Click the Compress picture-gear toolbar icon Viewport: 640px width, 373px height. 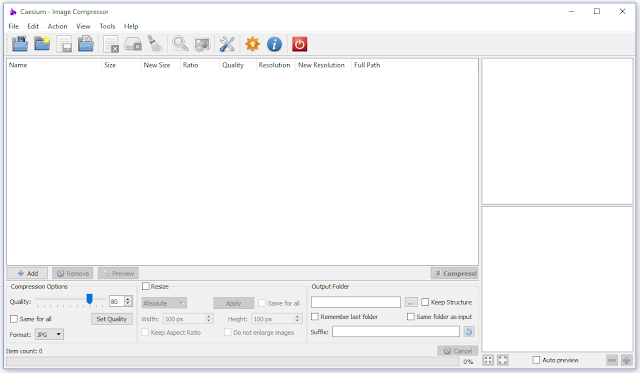202,44
